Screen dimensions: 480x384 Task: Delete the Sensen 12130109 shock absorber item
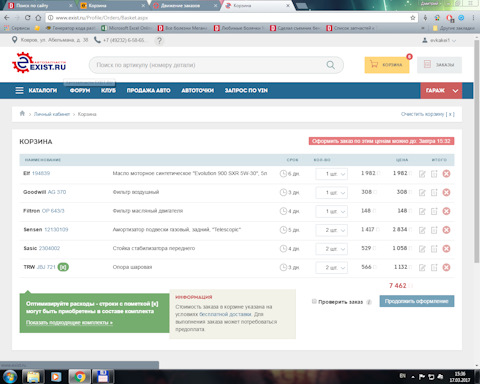[446, 230]
